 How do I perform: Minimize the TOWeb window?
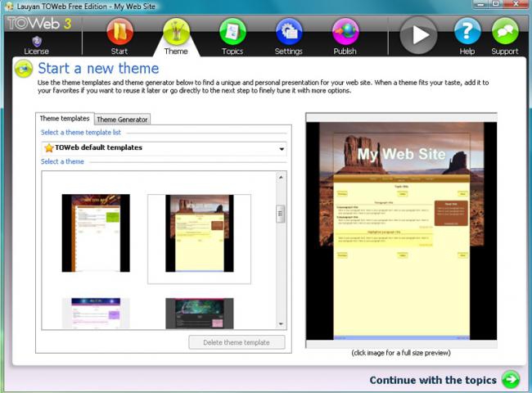480,4
